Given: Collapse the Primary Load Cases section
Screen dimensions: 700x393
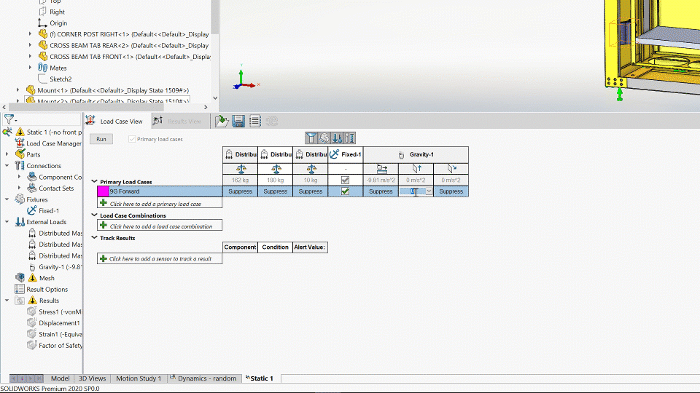Looking at the screenshot, I should coord(94,181).
